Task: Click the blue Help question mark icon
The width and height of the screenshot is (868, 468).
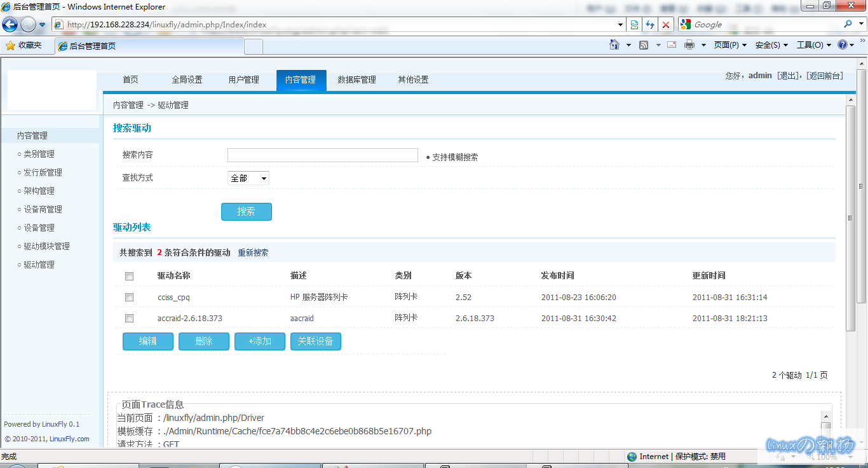Action: [843, 45]
